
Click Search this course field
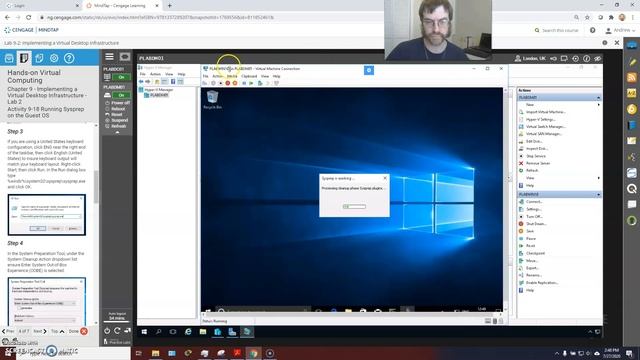tap(560, 30)
